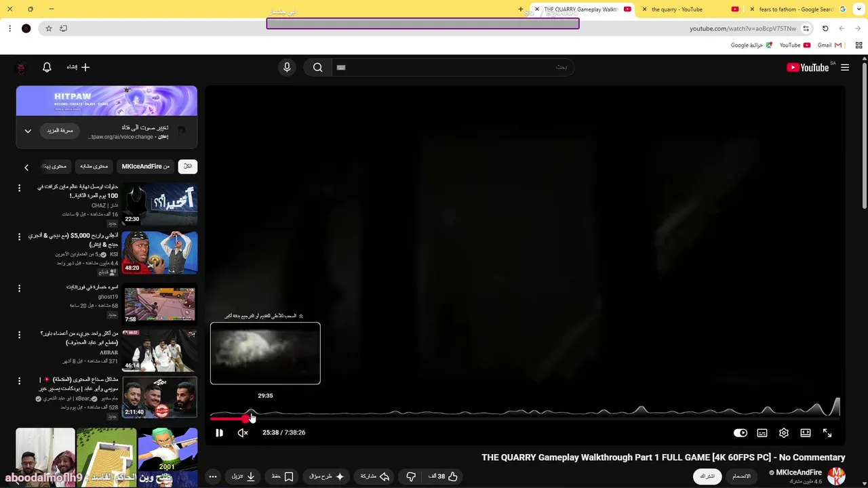The image size is (868, 488).
Task: Switch to 'fears to fathom' Google Search tab
Action: coord(797,9)
